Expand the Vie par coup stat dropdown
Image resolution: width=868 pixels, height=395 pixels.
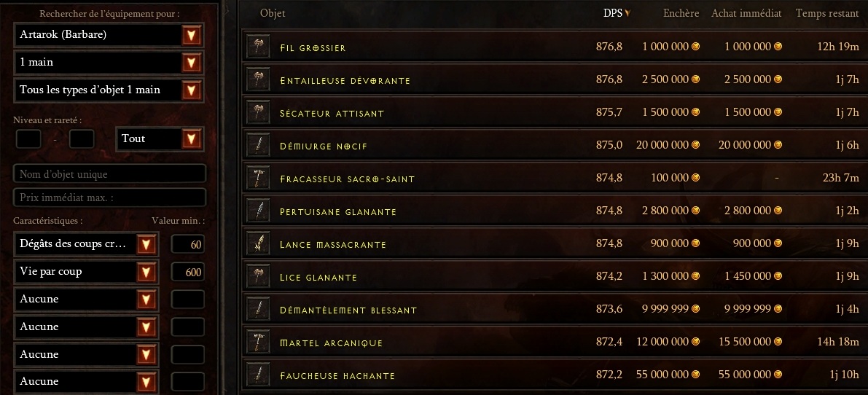point(86,272)
